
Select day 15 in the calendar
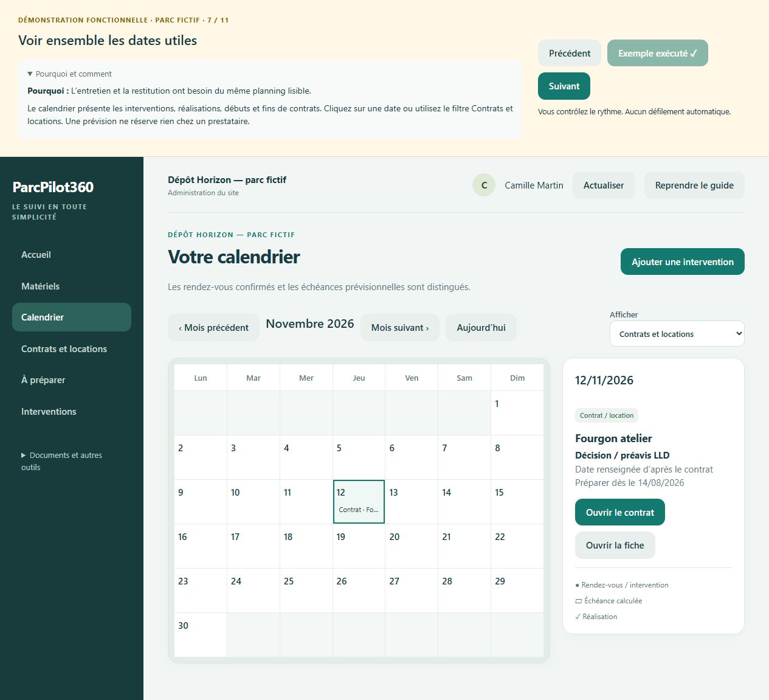click(517, 502)
